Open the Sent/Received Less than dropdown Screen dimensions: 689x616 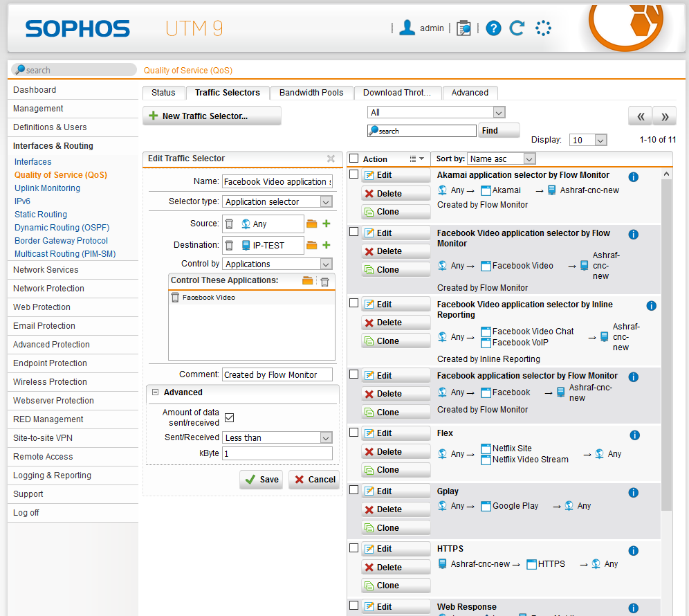(277, 438)
